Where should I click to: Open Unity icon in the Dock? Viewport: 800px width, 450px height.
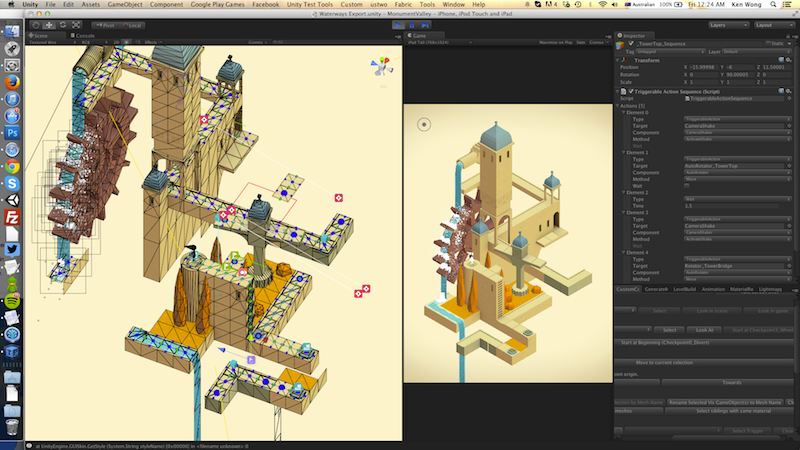pyautogui.click(x=12, y=200)
